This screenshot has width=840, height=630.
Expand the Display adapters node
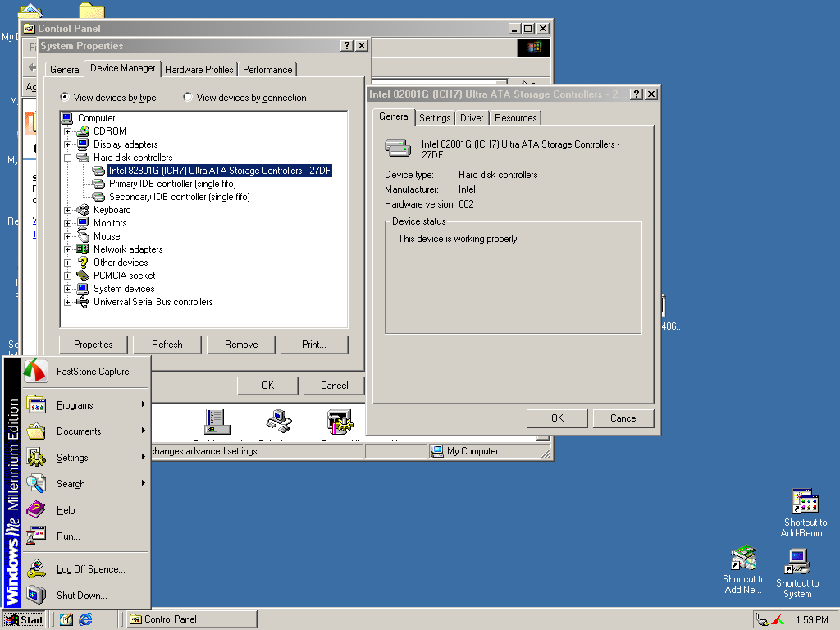pos(67,144)
